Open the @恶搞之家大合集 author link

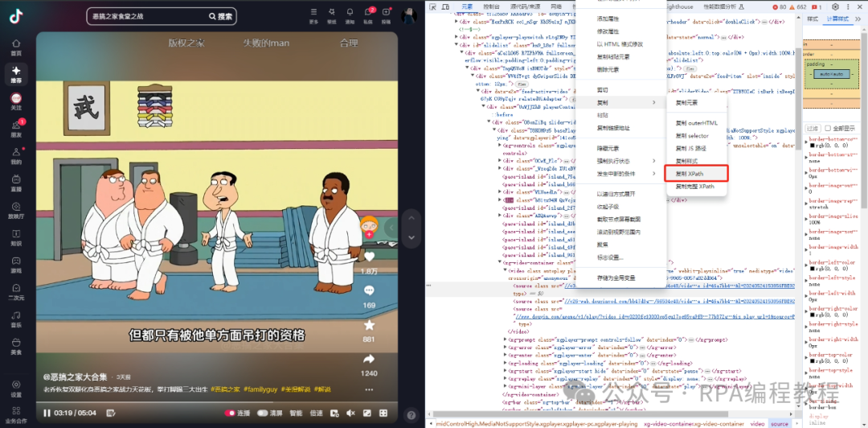point(76,377)
